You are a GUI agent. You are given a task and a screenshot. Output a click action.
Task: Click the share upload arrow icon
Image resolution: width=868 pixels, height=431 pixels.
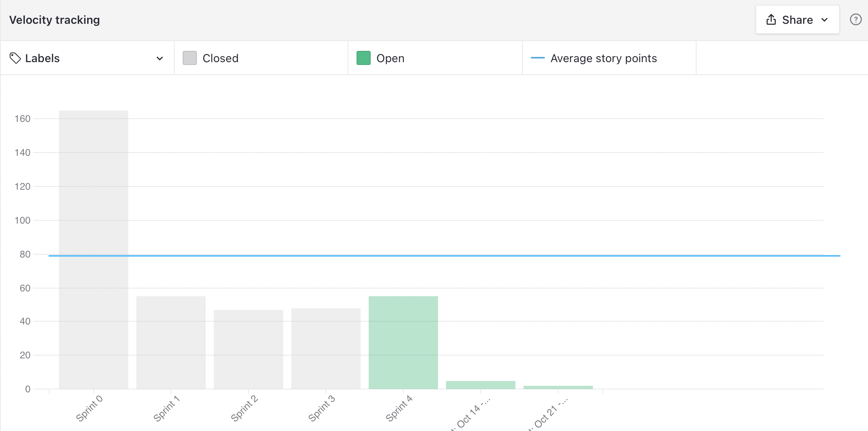click(x=771, y=20)
